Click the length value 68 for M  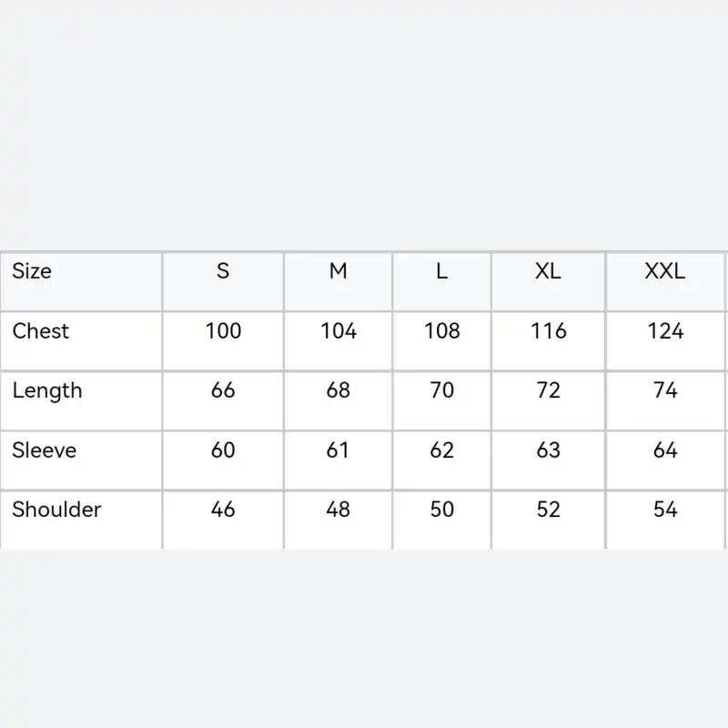click(339, 391)
